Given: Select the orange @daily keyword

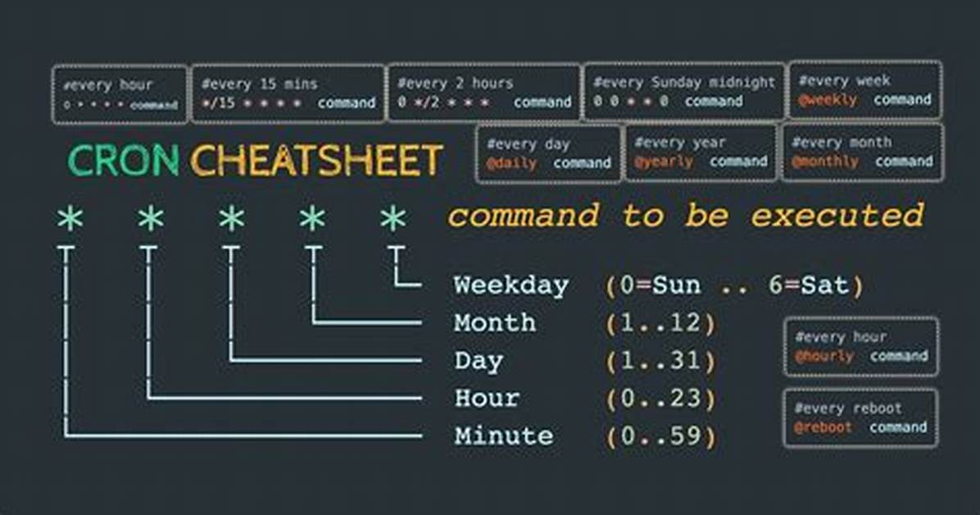Looking at the screenshot, I should pyautogui.click(x=511, y=163).
